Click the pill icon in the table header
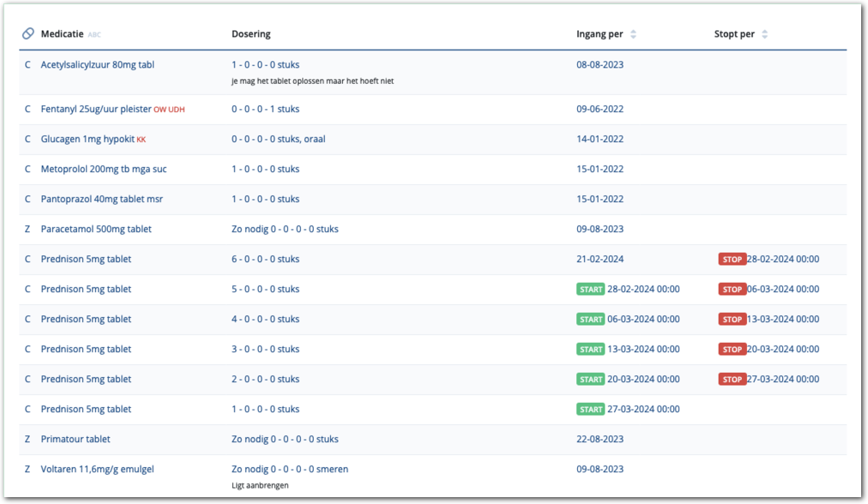The width and height of the screenshot is (868, 504). [27, 34]
